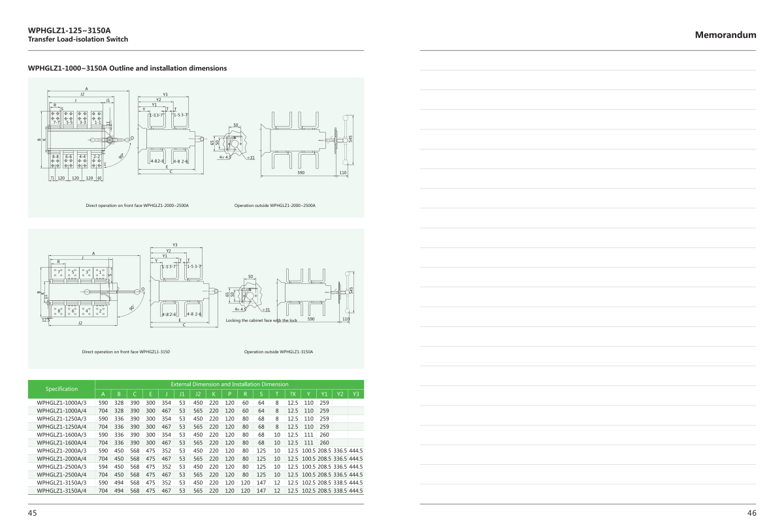
Task: Click the 'Transfer Load-isolation Switch' subtitle
Action: (x=78, y=39)
